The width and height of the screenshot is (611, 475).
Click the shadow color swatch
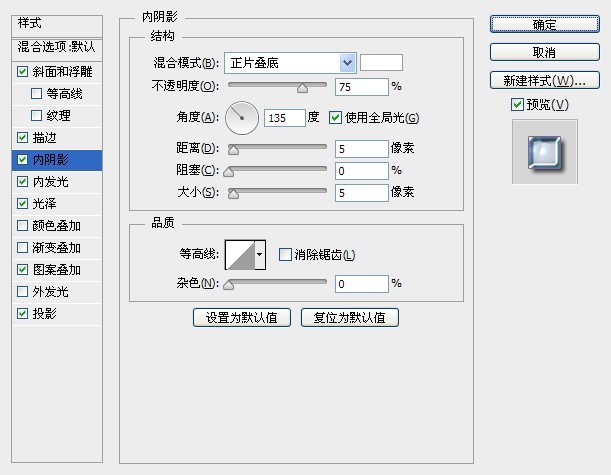(x=381, y=63)
